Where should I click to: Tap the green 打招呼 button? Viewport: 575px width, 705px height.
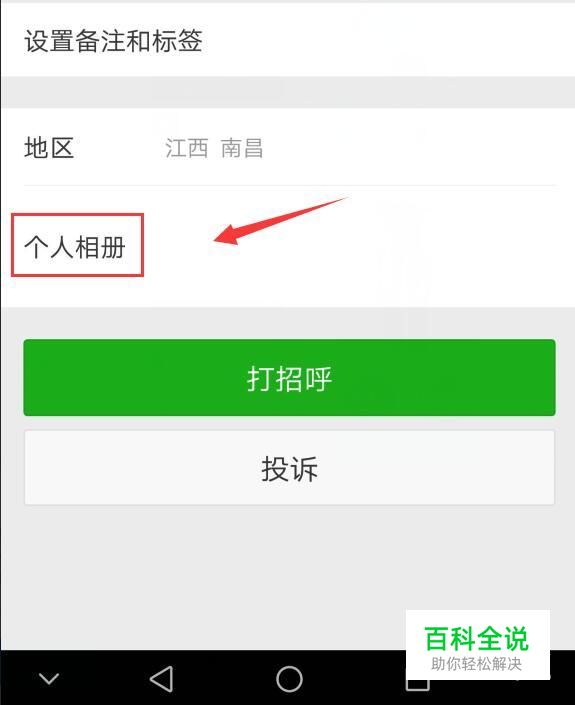click(x=290, y=378)
